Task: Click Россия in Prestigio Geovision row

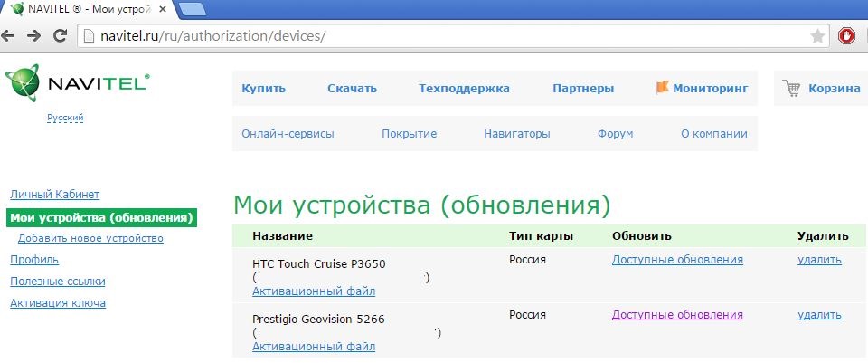Action: pos(527,315)
